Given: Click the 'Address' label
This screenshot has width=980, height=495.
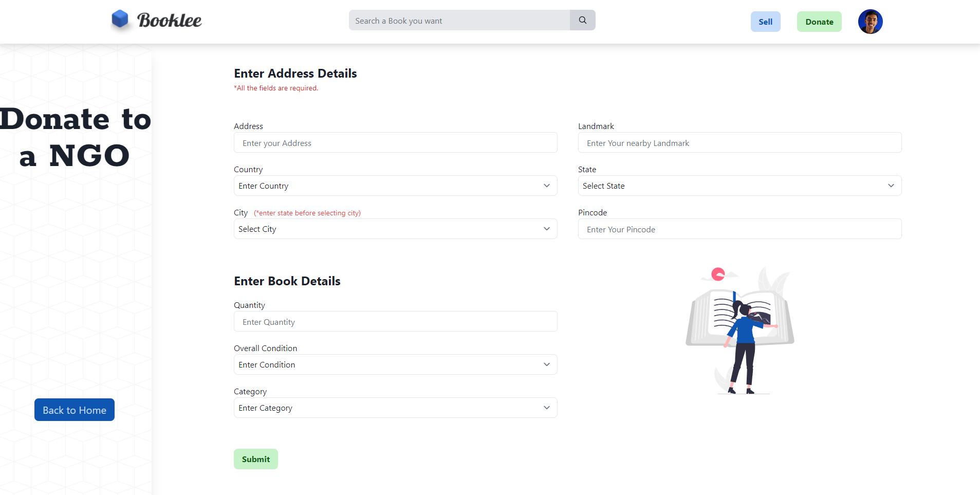Looking at the screenshot, I should (248, 126).
